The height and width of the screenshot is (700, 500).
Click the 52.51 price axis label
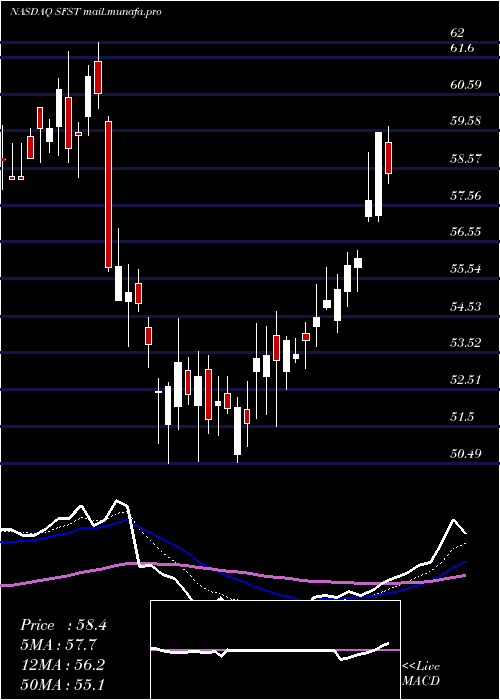point(466,380)
